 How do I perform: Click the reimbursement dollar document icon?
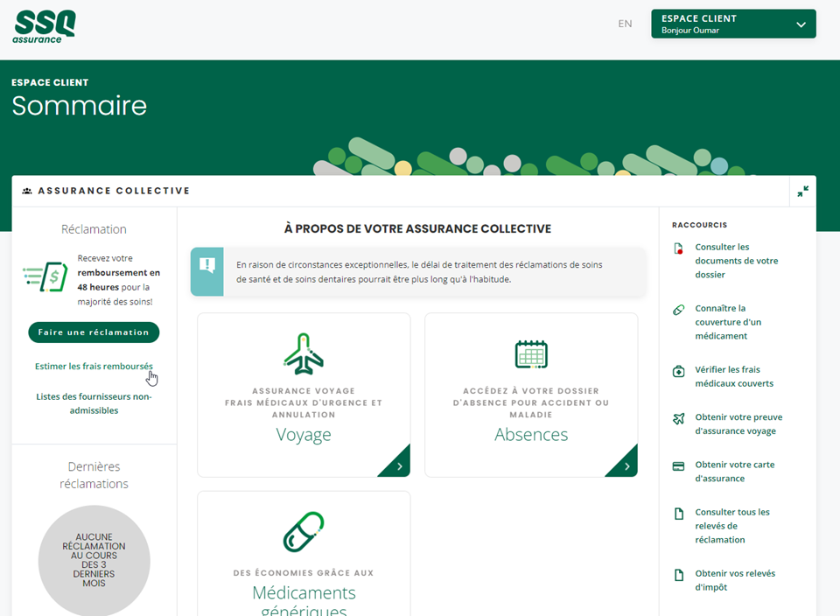pos(45,276)
